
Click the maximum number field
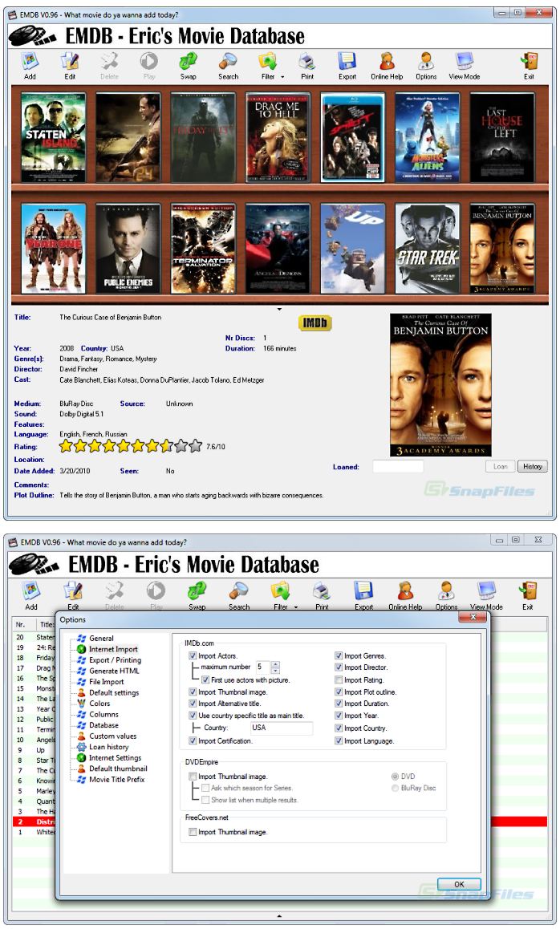[x=263, y=667]
